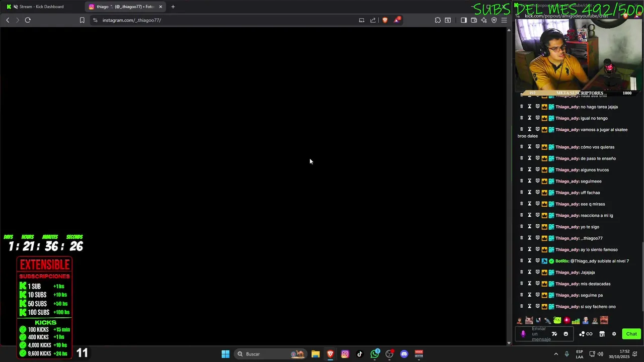Click the delete trash icon on 'uff fachaa' message
Image resolution: width=644 pixels, height=362 pixels.
pyautogui.click(x=521, y=193)
